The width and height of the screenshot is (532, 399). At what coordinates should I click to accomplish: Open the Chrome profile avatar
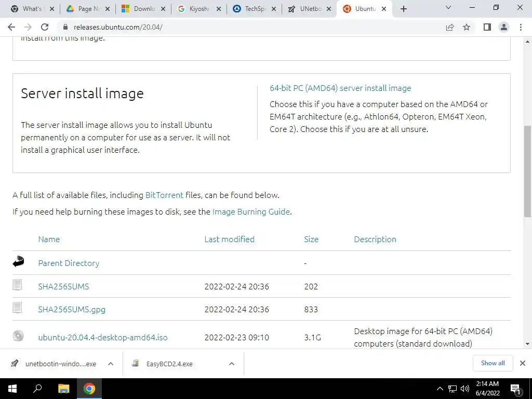(504, 27)
